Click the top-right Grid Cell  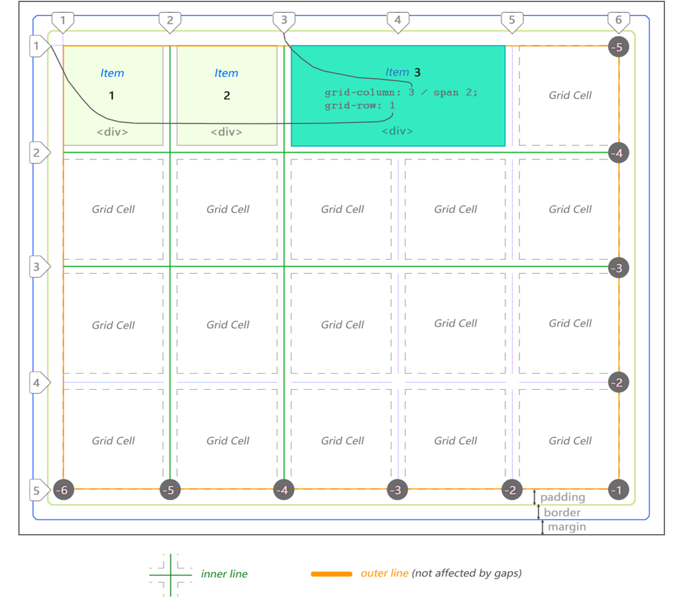click(x=570, y=95)
